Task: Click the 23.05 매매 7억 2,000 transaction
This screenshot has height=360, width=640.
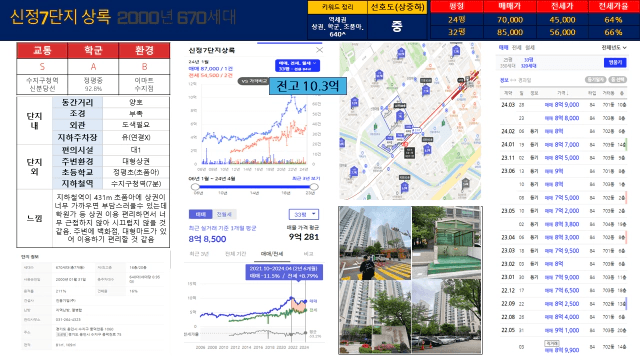Action: 563,211
